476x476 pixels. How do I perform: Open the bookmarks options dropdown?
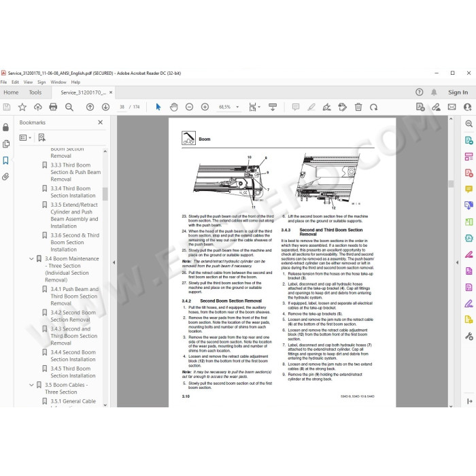point(26,137)
